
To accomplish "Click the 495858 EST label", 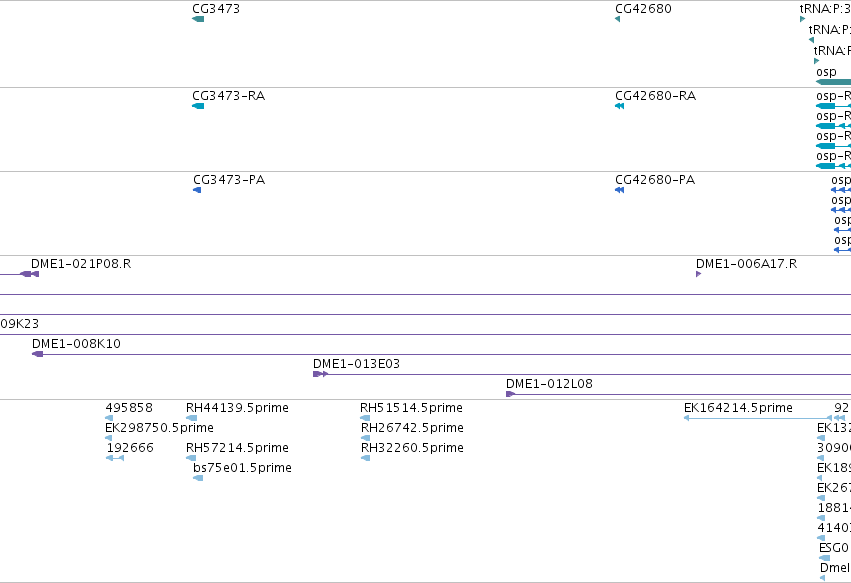I will (129, 408).
